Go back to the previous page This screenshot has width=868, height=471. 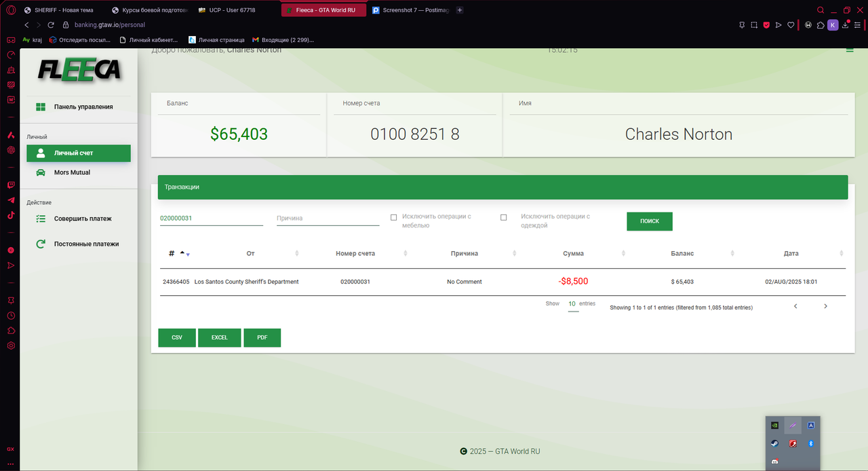coord(26,24)
